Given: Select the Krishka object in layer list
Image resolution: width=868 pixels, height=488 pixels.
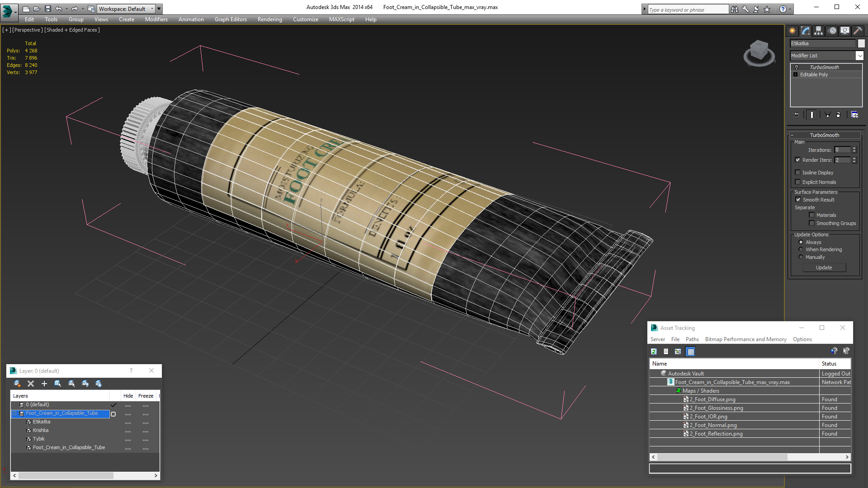Looking at the screenshot, I should (x=41, y=431).
